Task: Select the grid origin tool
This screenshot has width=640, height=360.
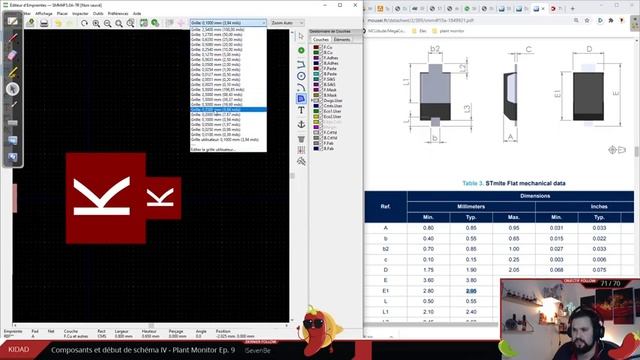Action: [301, 150]
